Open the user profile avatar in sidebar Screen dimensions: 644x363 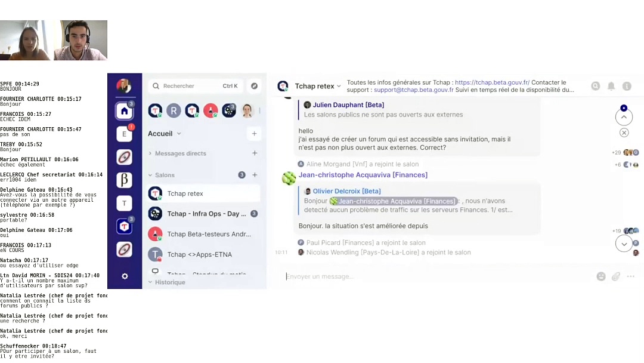[123, 86]
